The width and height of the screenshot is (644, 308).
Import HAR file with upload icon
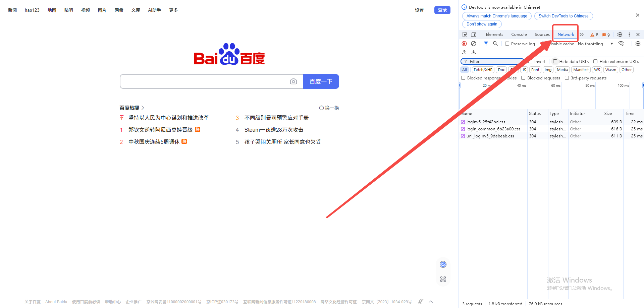point(464,52)
